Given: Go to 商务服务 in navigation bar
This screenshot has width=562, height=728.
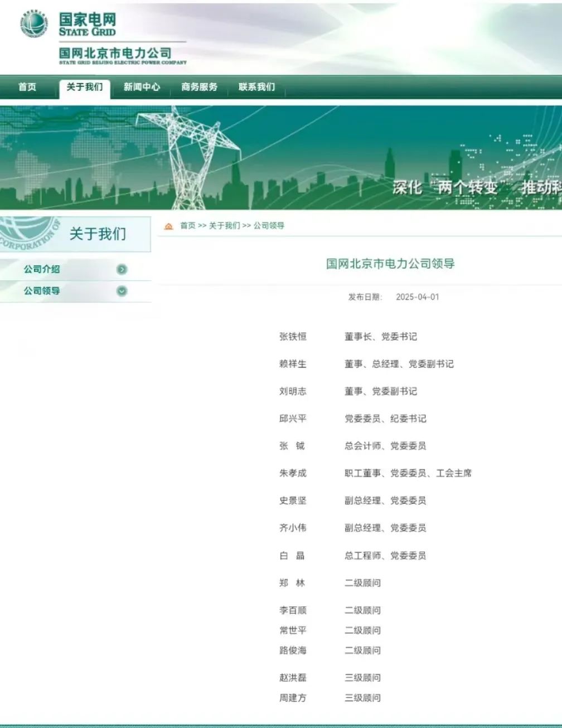Looking at the screenshot, I should pyautogui.click(x=199, y=87).
